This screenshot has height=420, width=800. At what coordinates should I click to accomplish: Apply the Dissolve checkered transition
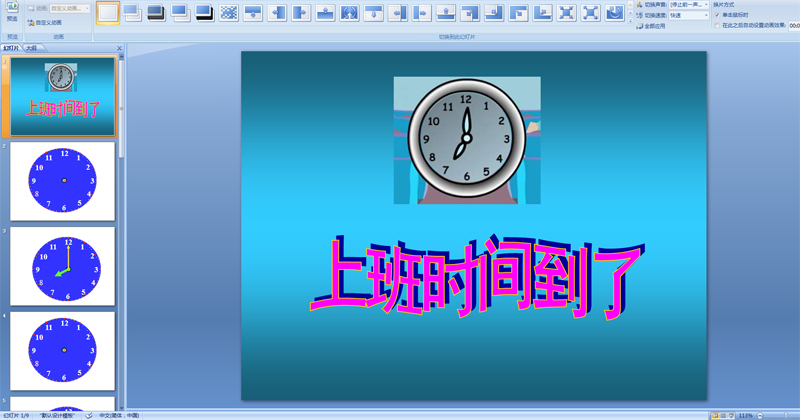(x=229, y=13)
